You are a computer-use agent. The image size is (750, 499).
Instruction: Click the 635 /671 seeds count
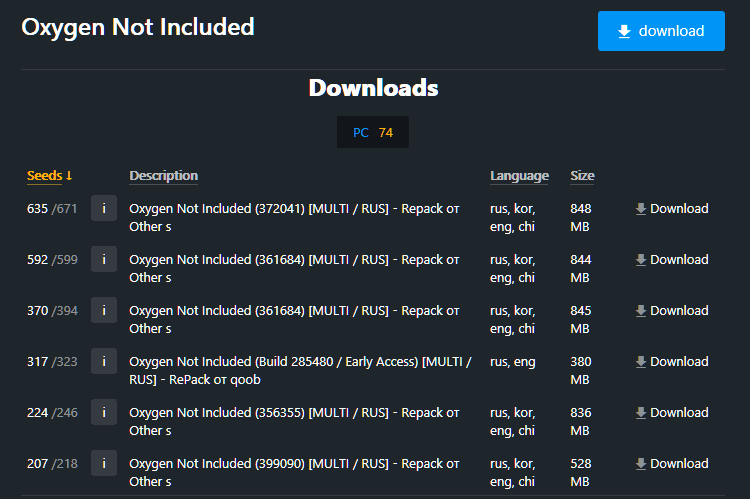coord(52,209)
